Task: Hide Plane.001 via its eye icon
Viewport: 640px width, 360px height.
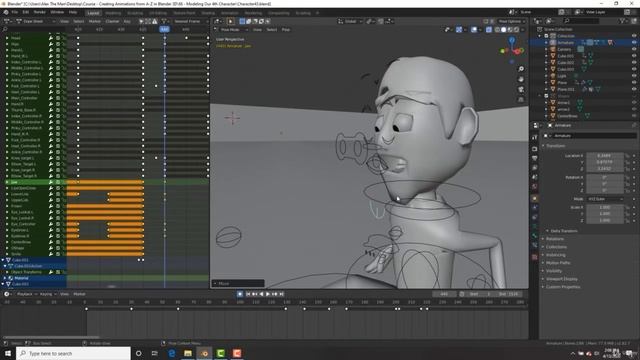Action: coord(634,89)
